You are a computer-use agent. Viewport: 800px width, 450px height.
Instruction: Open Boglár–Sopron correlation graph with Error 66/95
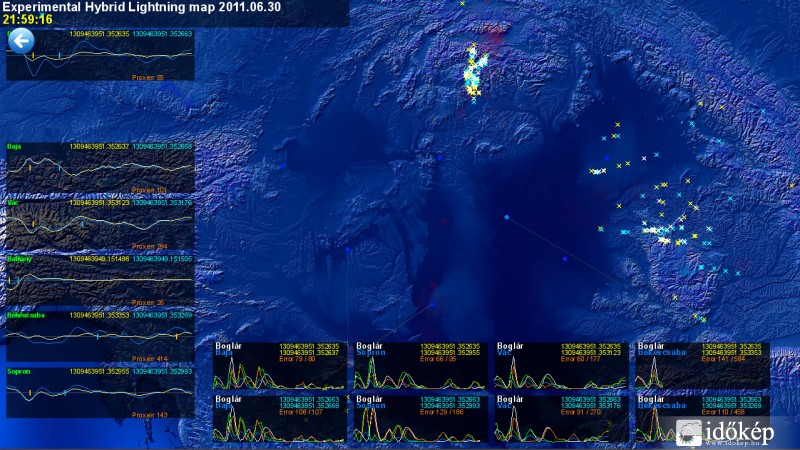tap(421, 366)
